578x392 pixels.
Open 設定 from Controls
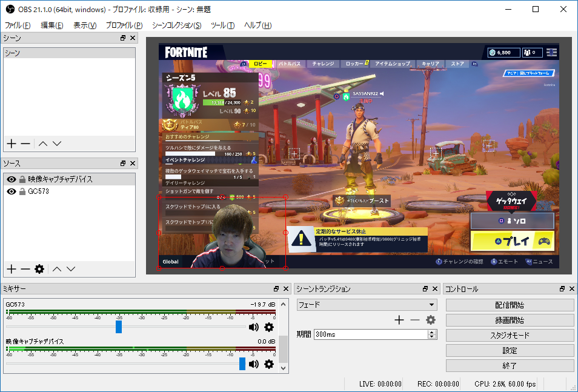pyautogui.click(x=510, y=350)
